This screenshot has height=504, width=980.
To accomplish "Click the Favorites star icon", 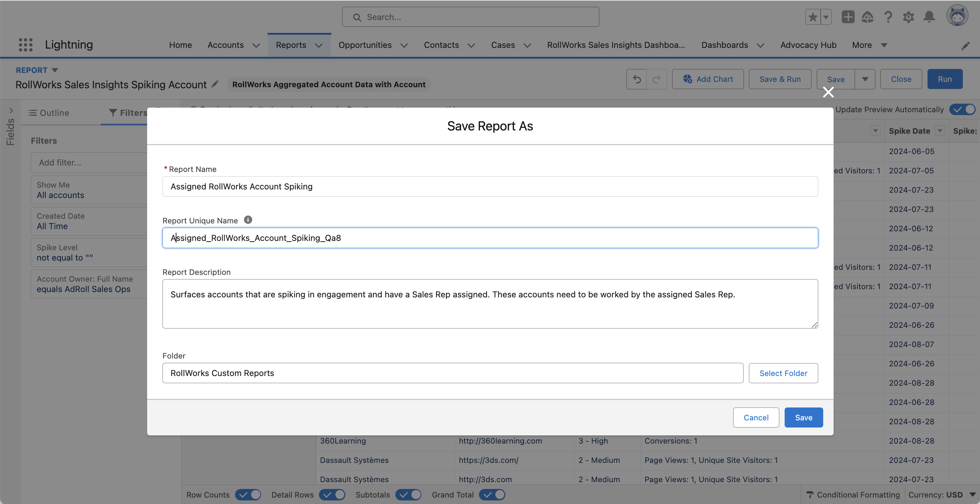I will [x=812, y=17].
